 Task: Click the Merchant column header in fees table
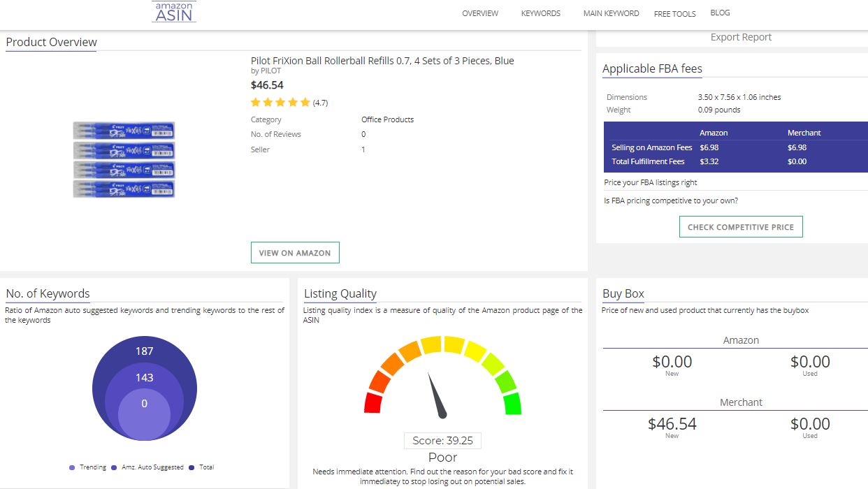[804, 133]
